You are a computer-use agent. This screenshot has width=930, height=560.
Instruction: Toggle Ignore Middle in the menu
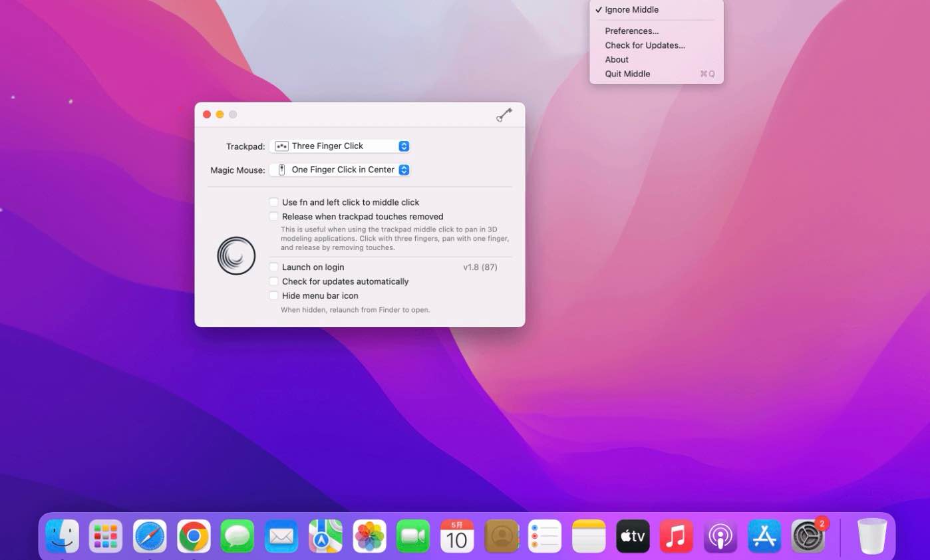pyautogui.click(x=631, y=10)
